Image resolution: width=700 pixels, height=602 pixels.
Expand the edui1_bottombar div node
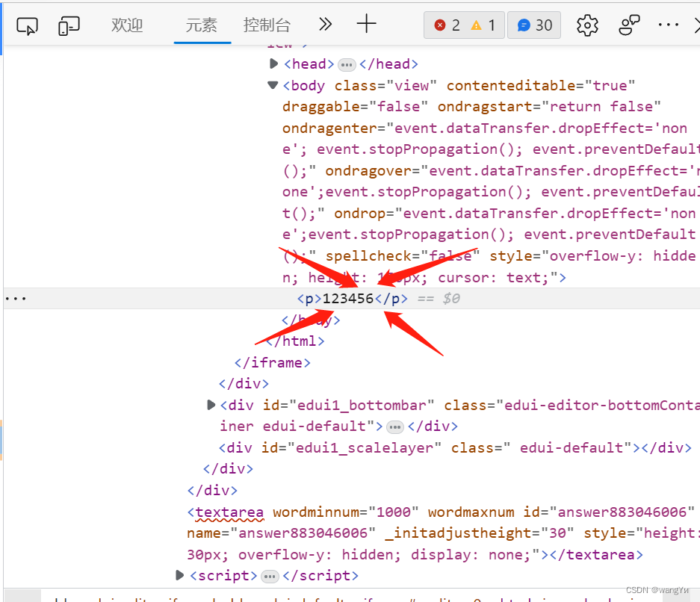(x=211, y=405)
